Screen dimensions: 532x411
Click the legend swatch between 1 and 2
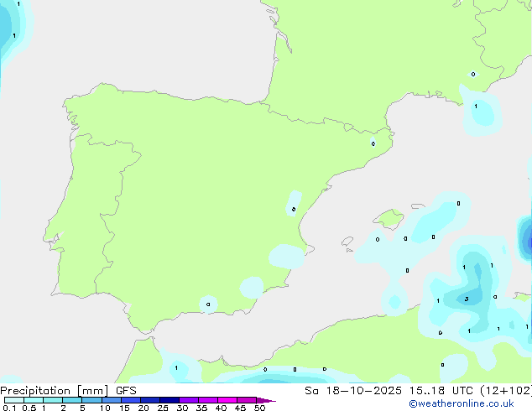tap(53, 400)
